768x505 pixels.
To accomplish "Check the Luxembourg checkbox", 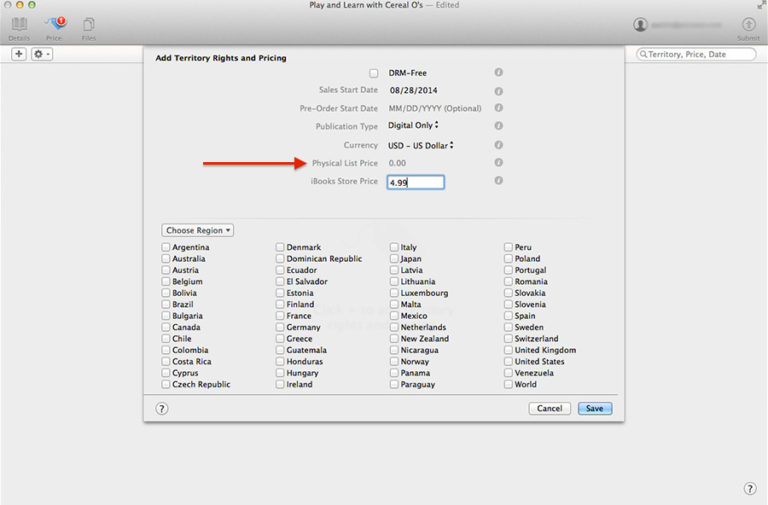I will tap(394, 293).
